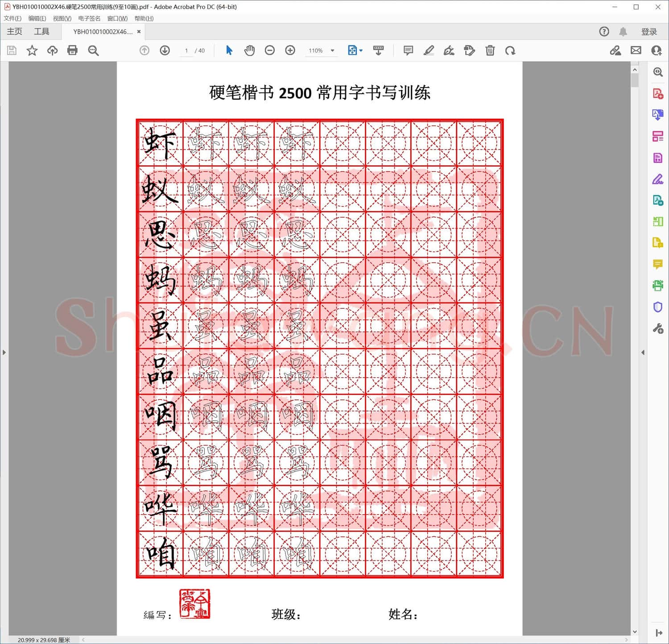
Task: Open the 视图(V) menu
Action: [62, 18]
